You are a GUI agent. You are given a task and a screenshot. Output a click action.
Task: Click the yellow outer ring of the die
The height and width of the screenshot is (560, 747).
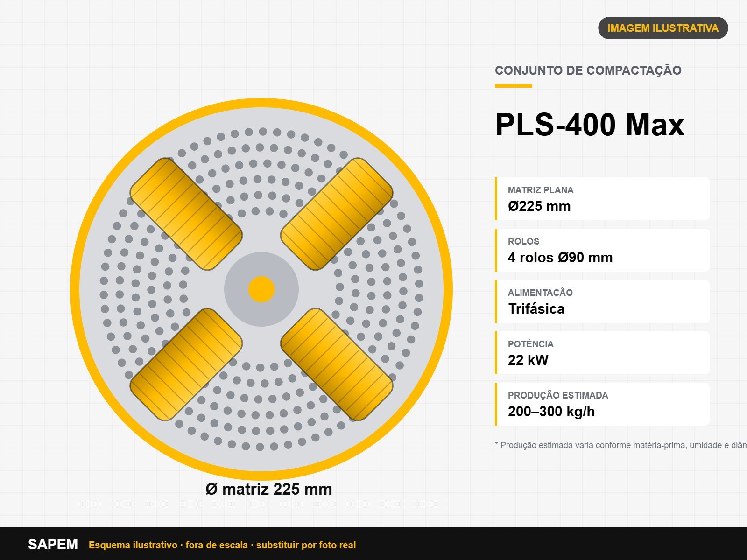261,103
